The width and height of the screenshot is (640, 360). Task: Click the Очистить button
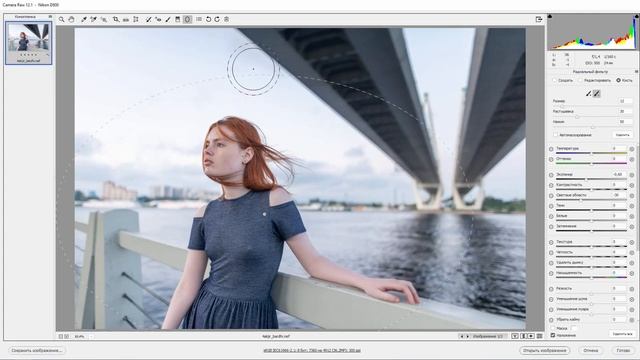click(x=622, y=135)
